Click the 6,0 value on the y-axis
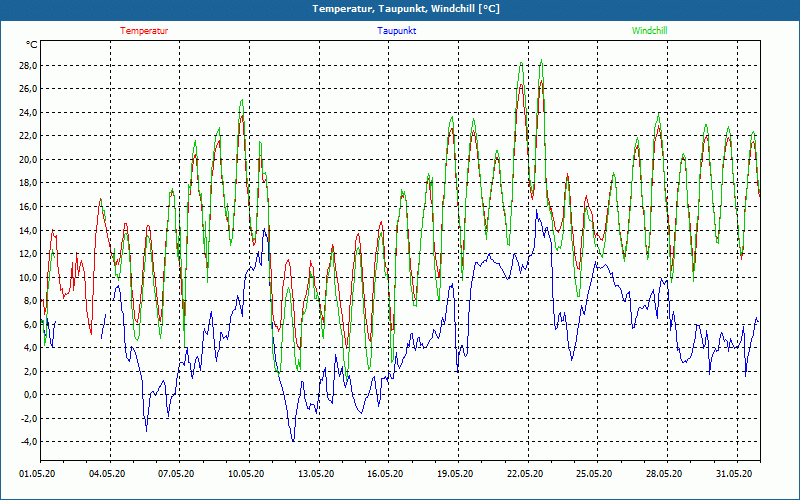This screenshot has width=800, height=500. pyautogui.click(x=30, y=324)
